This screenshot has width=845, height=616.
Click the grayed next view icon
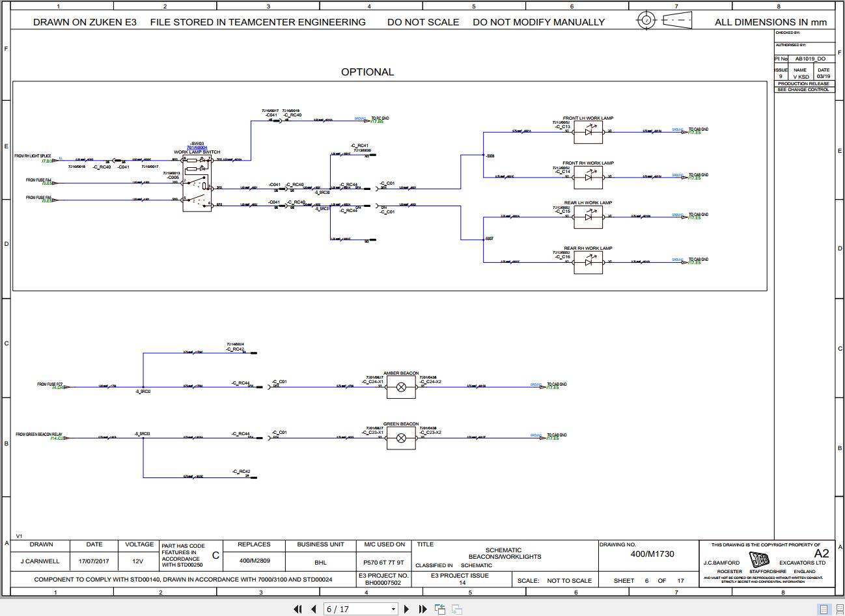[x=457, y=609]
